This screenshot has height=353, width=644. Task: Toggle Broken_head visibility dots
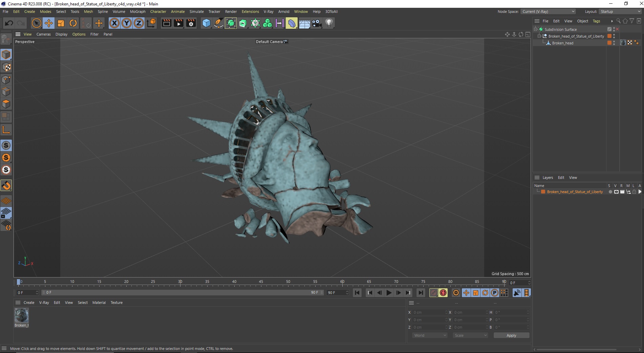(614, 43)
